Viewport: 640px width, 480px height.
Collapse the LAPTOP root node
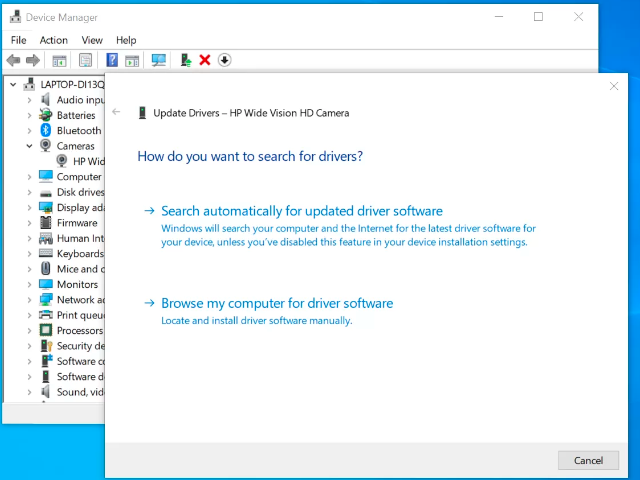click(13, 85)
